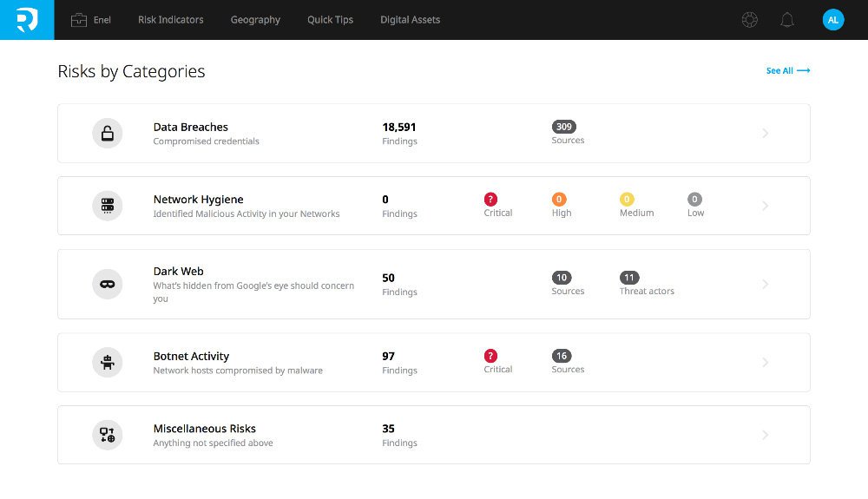Click the Data Breaches lock icon
The image size is (868, 499).
(x=108, y=134)
